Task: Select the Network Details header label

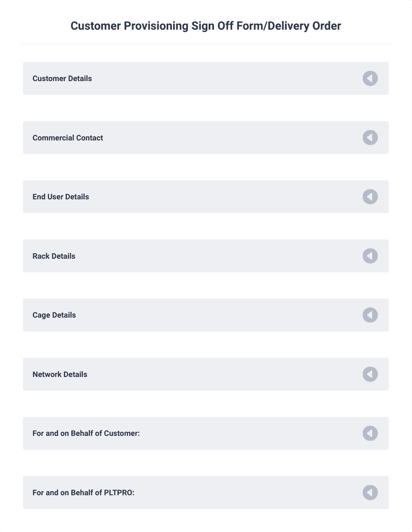Action: click(x=60, y=374)
